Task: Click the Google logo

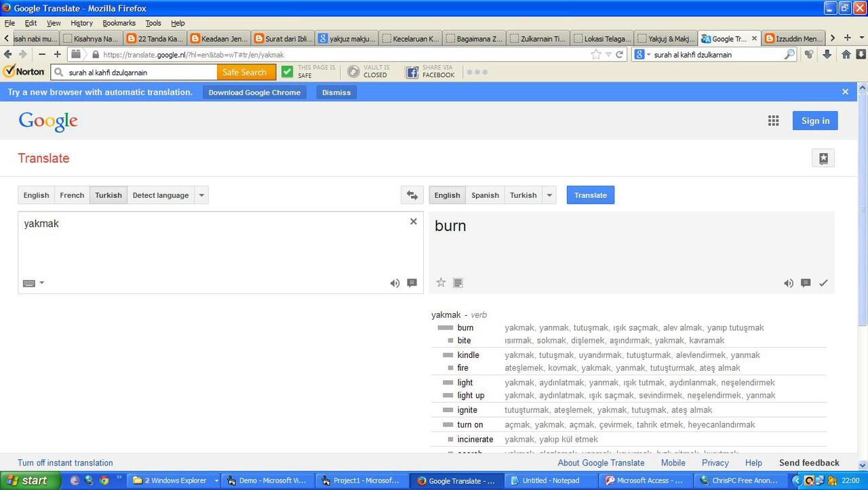Action: point(48,121)
